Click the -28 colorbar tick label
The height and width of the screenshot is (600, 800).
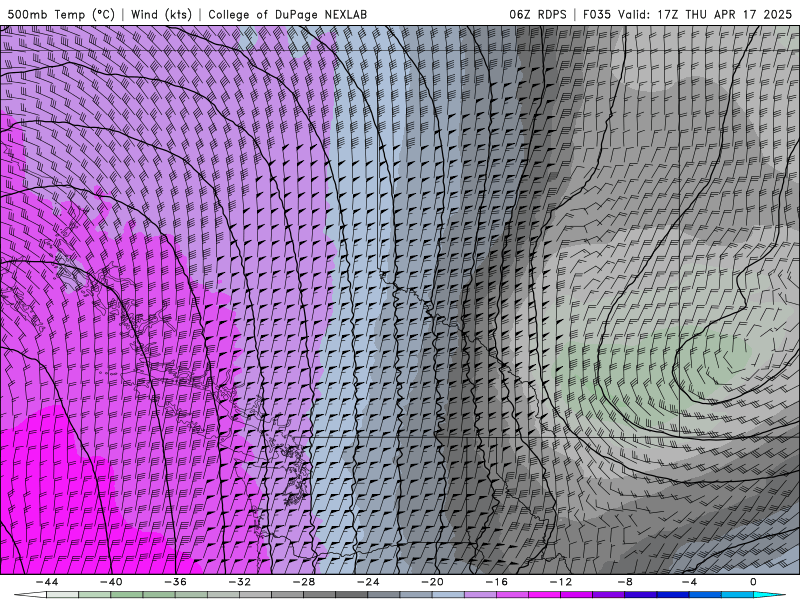coord(304,582)
